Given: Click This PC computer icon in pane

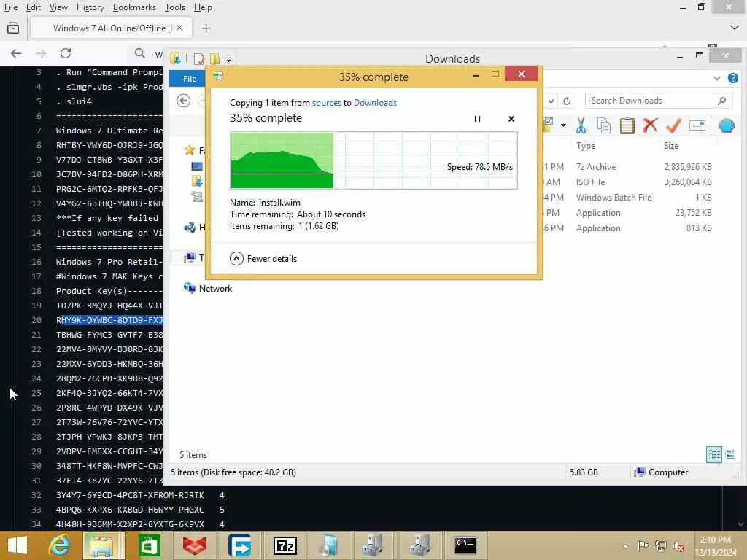Looking at the screenshot, I should click(190, 257).
